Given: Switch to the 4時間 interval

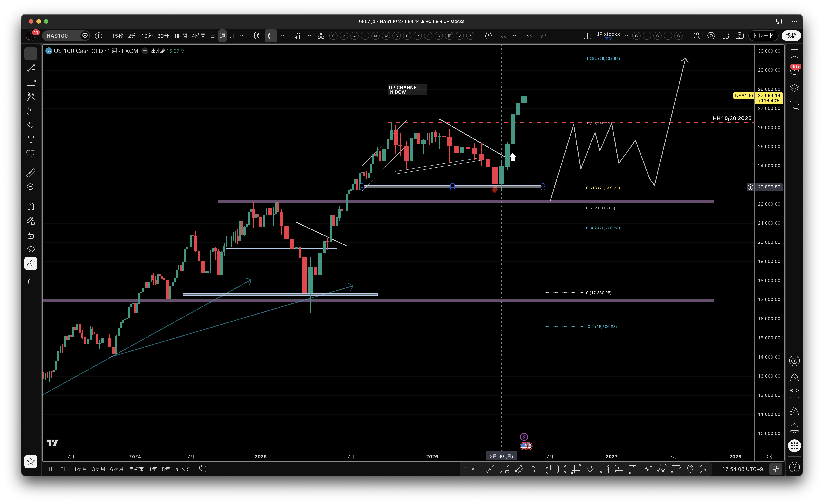Looking at the screenshot, I should click(199, 36).
